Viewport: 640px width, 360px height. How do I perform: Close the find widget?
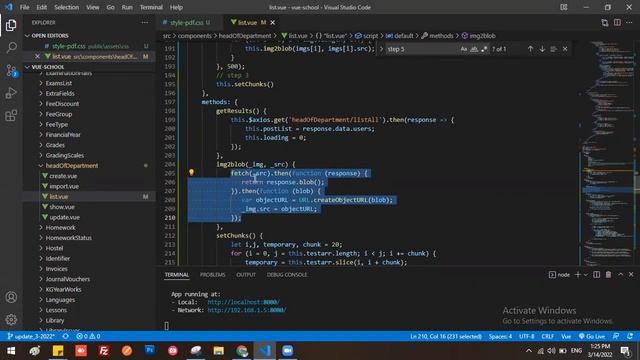tap(565, 49)
